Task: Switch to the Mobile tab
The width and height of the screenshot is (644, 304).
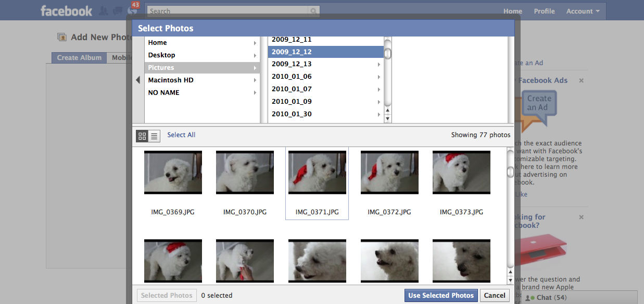Action: click(122, 57)
